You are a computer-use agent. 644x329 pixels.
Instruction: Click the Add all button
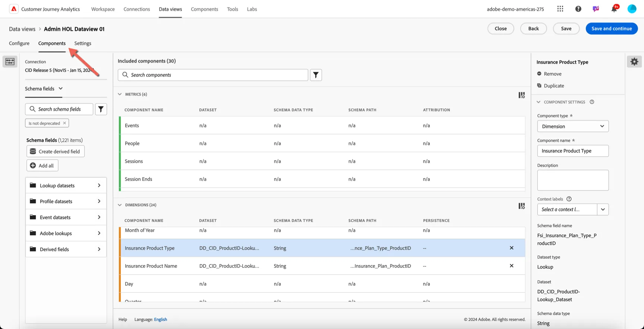pyautogui.click(x=42, y=166)
